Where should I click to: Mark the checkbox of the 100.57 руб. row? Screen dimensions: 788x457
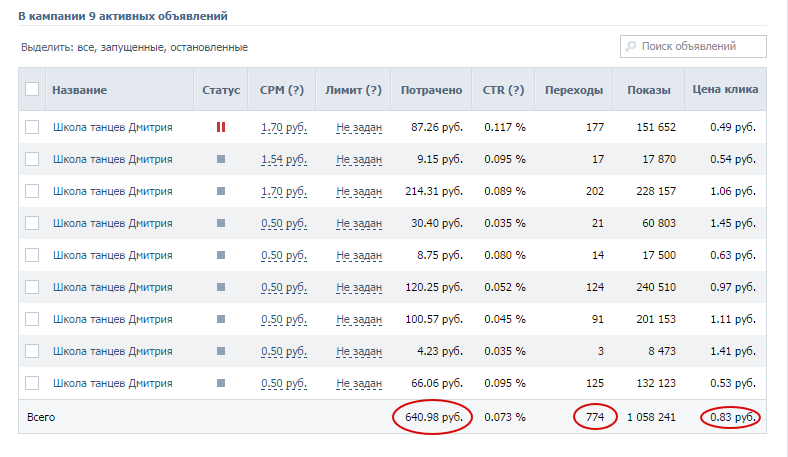coord(32,319)
